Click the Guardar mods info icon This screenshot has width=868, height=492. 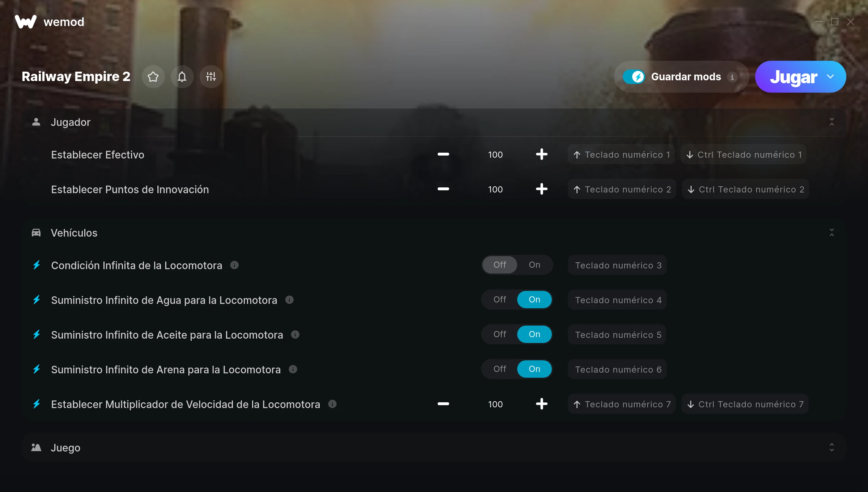pos(732,77)
